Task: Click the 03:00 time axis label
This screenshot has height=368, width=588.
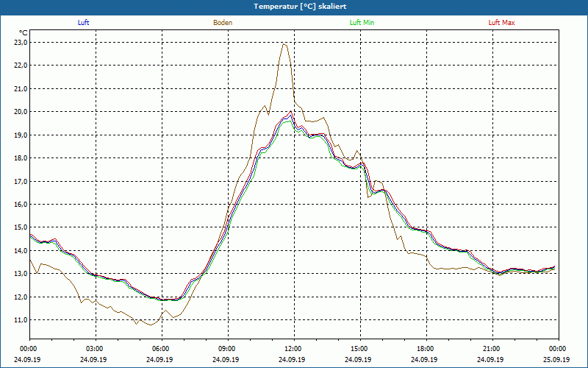Action: click(96, 349)
